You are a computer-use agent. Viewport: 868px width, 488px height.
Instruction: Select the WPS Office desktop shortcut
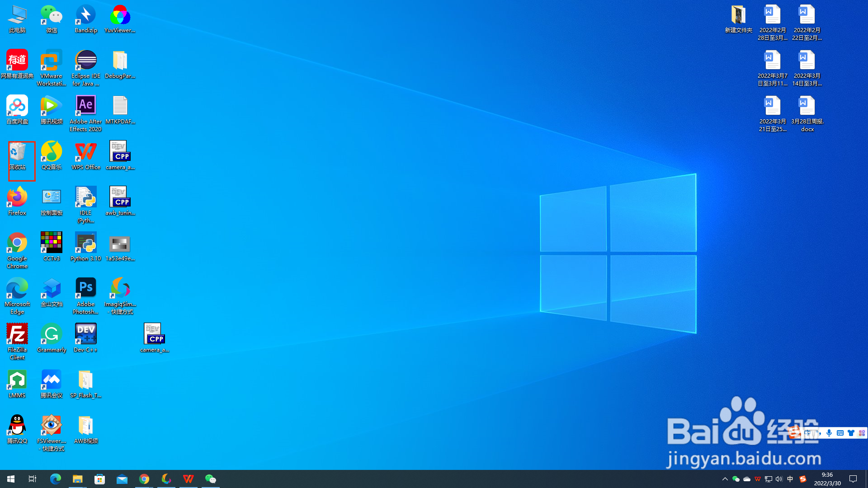pyautogui.click(x=86, y=156)
